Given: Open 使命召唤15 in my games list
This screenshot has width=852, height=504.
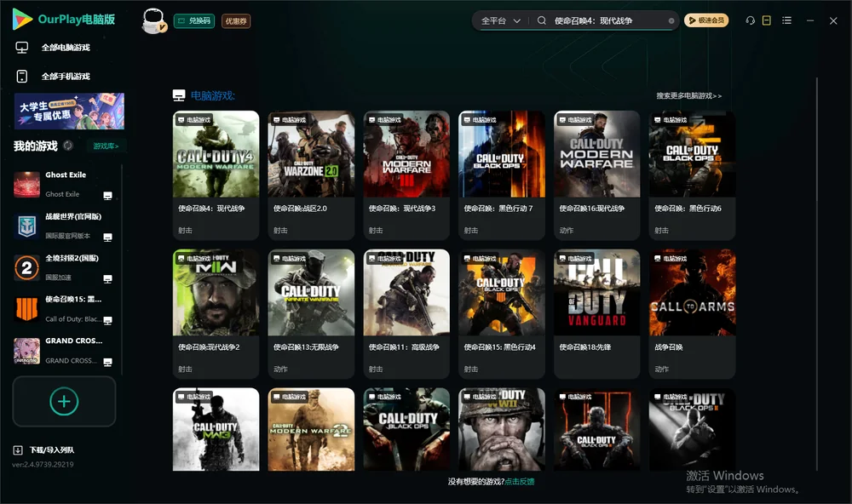Looking at the screenshot, I should coord(66,309).
